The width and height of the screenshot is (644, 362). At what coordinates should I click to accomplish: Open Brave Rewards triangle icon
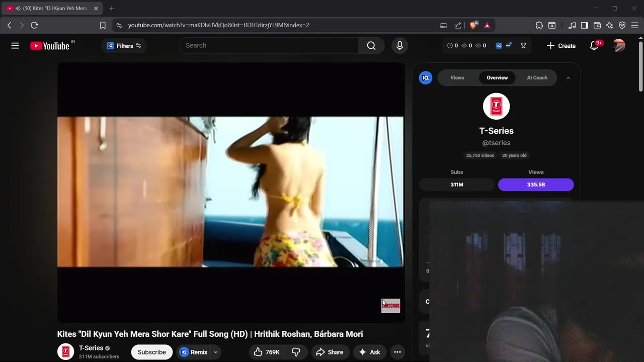tap(487, 25)
